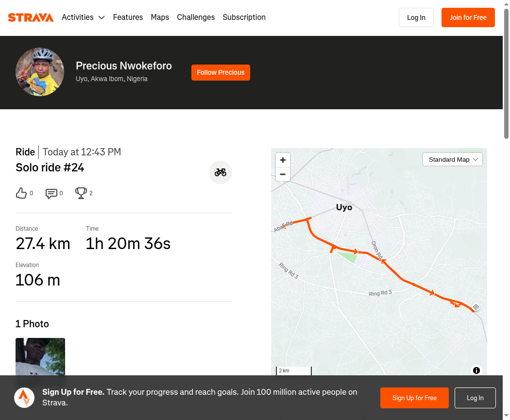Click the 2 km map scale bar
The height and width of the screenshot is (420, 510).
click(294, 370)
